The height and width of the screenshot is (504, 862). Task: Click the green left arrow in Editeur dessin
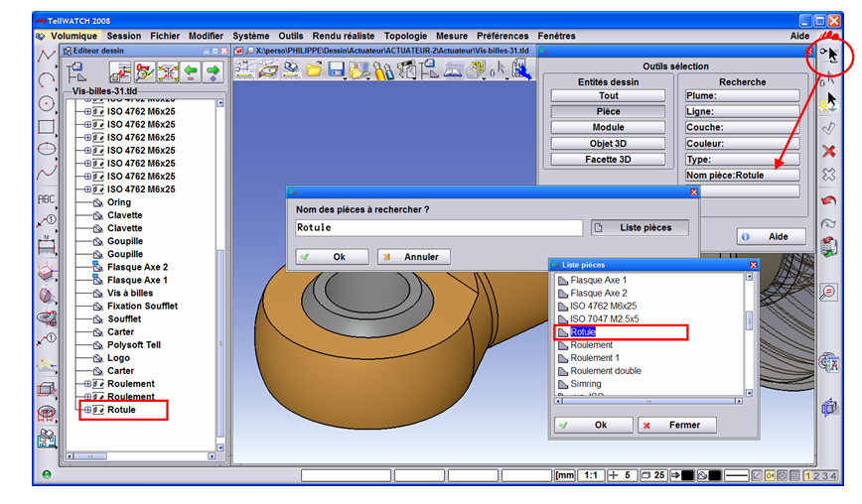190,70
